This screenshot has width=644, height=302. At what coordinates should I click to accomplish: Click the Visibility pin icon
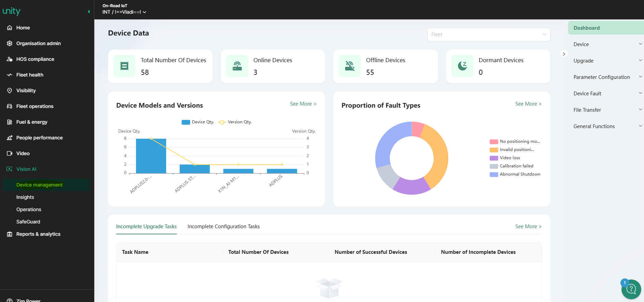(10, 91)
